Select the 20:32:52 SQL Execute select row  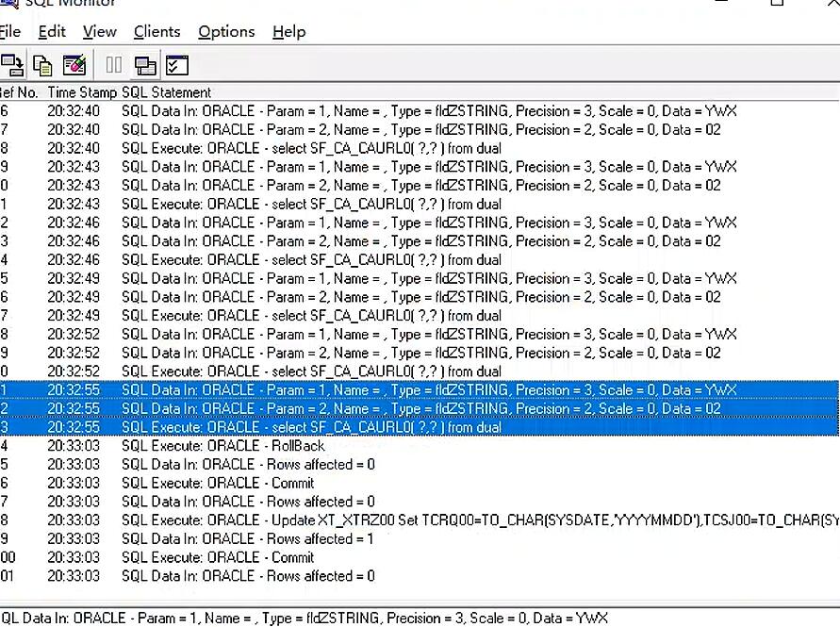(x=420, y=371)
